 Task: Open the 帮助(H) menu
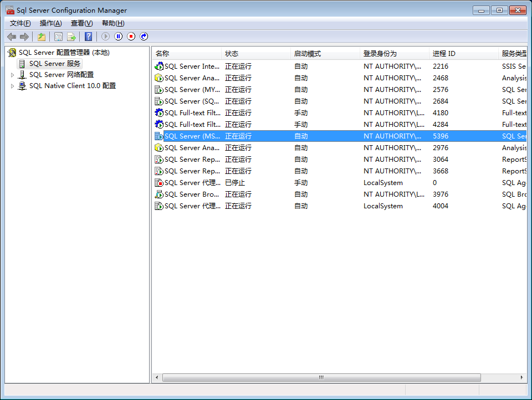(113, 23)
